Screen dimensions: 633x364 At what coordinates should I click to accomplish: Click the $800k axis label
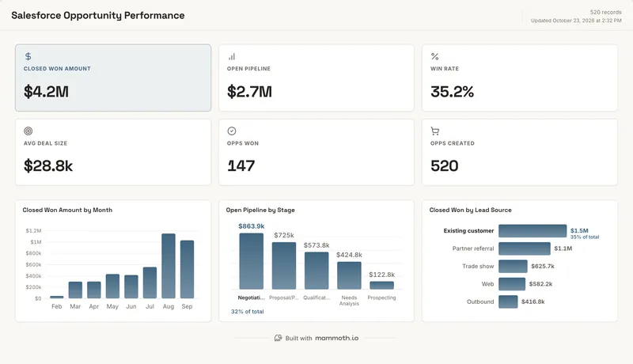33,253
